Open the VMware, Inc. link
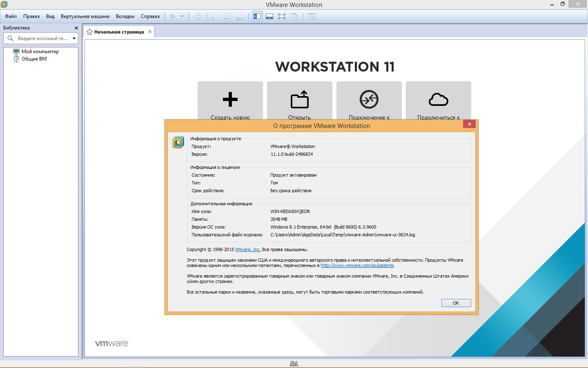The width and height of the screenshot is (588, 368). [248, 249]
